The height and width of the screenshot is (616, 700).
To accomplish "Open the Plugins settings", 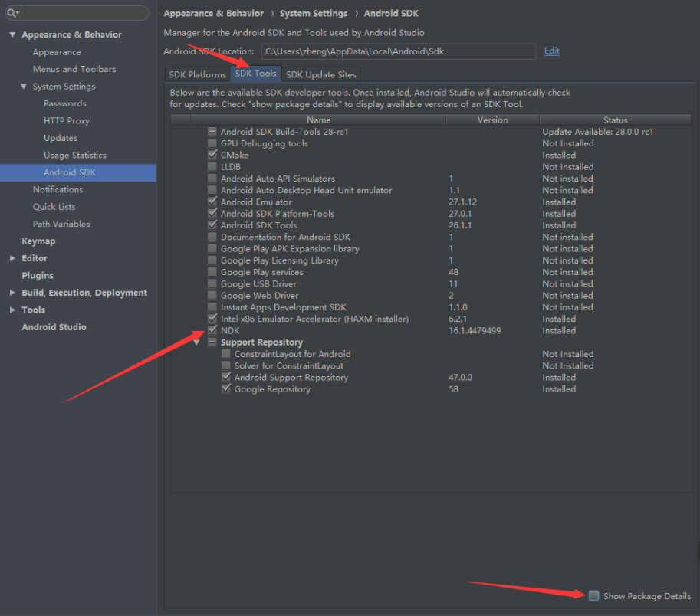I will tap(38, 276).
